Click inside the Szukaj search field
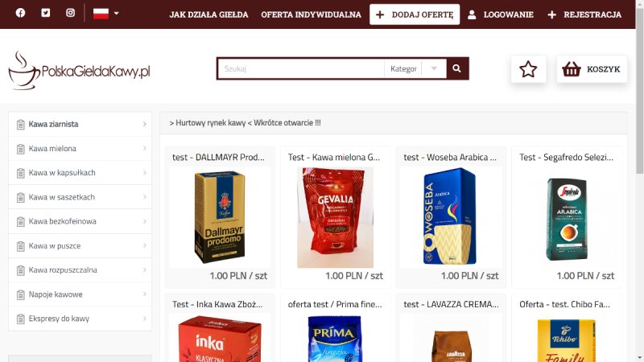644x362 pixels. [301, 68]
